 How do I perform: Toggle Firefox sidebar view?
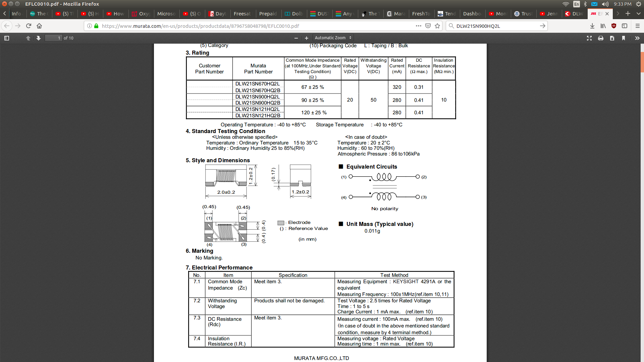pyautogui.click(x=625, y=26)
